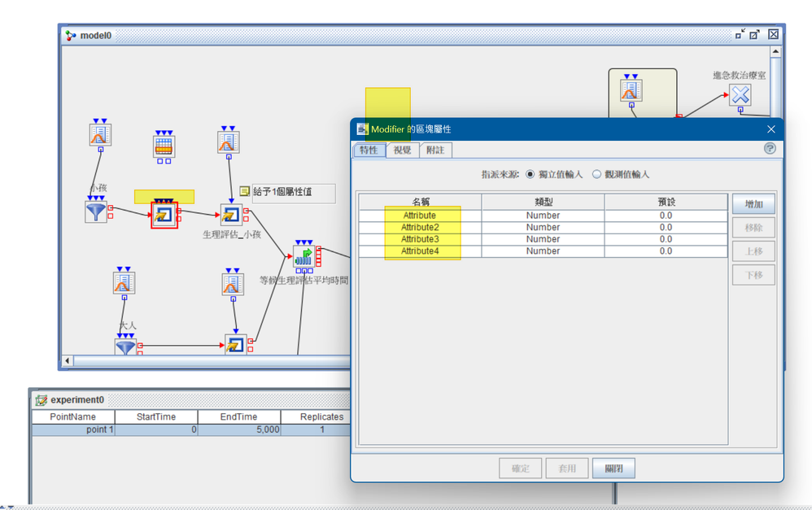Open help in the Modifier properties dialog
Image resolution: width=812 pixels, height=510 pixels.
click(x=770, y=149)
